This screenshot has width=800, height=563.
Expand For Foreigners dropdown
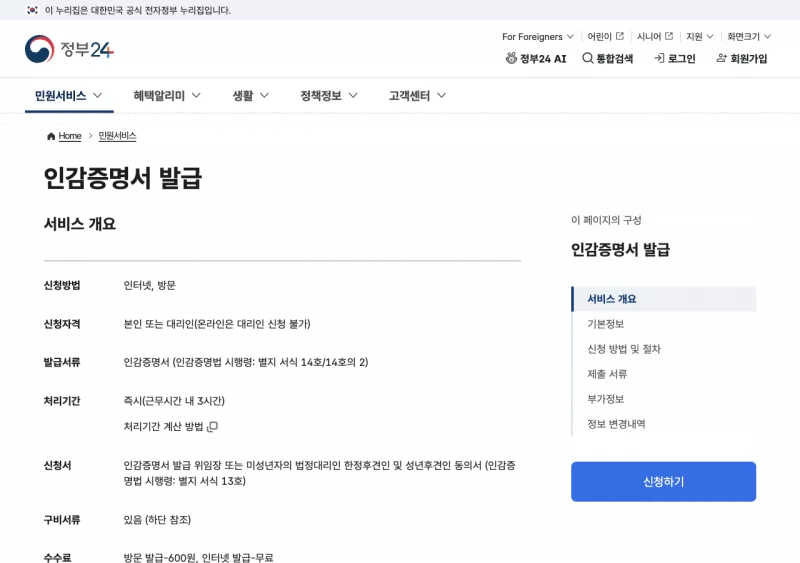click(x=538, y=36)
